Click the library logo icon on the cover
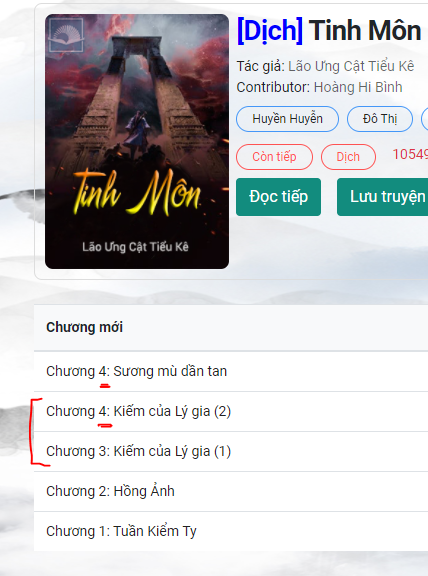 point(66,35)
